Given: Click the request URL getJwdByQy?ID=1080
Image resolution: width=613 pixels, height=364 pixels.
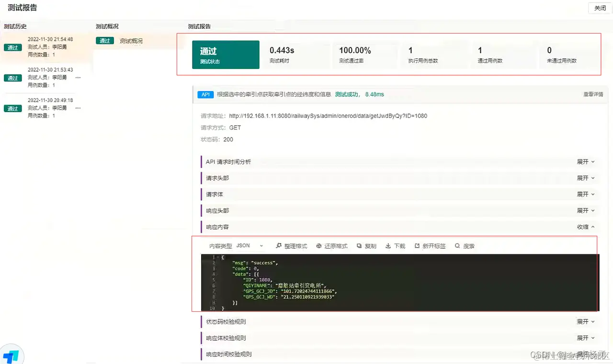Looking at the screenshot, I should coord(328,116).
